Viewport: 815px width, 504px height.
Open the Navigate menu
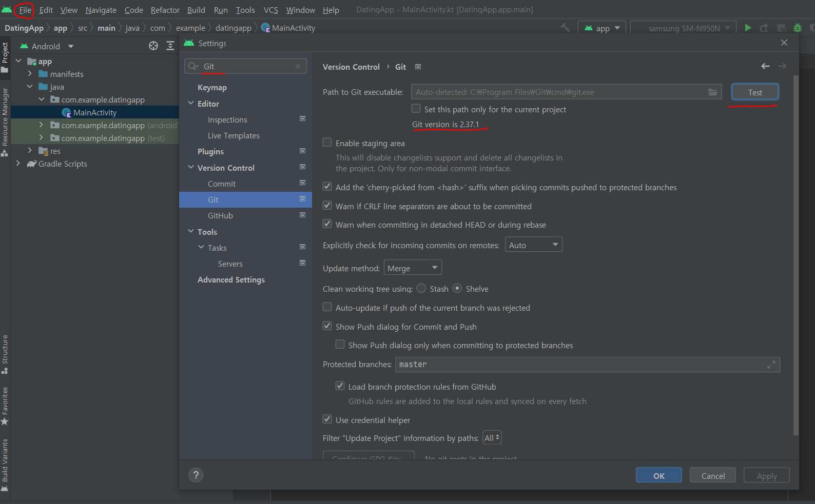coord(101,10)
